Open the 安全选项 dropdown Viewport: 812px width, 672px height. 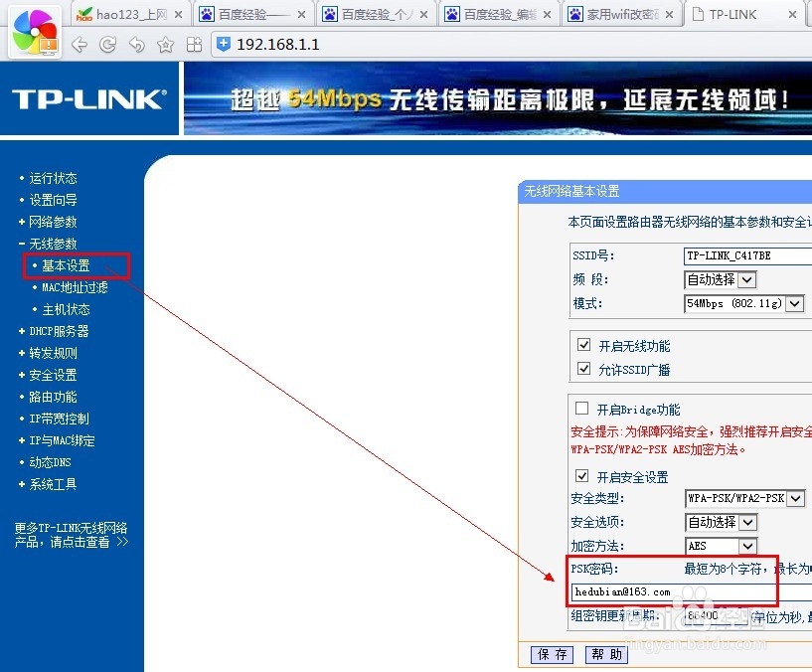(722, 522)
